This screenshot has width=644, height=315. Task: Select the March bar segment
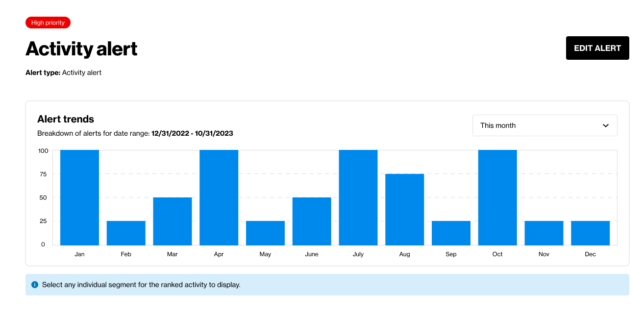click(x=172, y=220)
